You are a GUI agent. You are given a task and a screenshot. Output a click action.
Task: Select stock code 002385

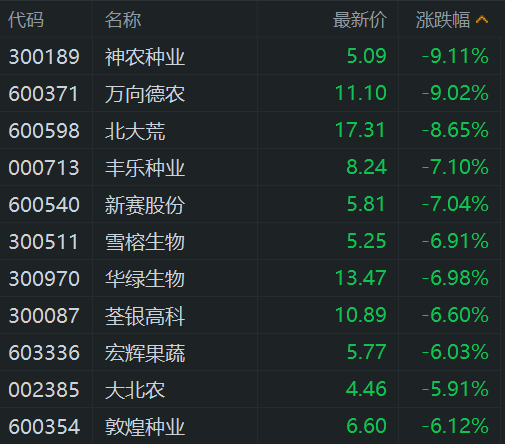[44, 389]
